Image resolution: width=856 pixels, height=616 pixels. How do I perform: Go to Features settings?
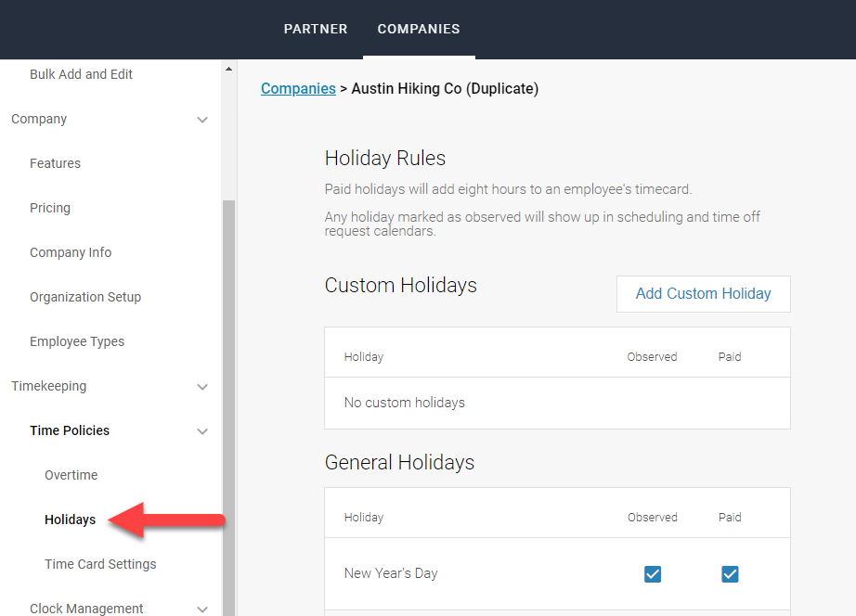click(x=55, y=163)
